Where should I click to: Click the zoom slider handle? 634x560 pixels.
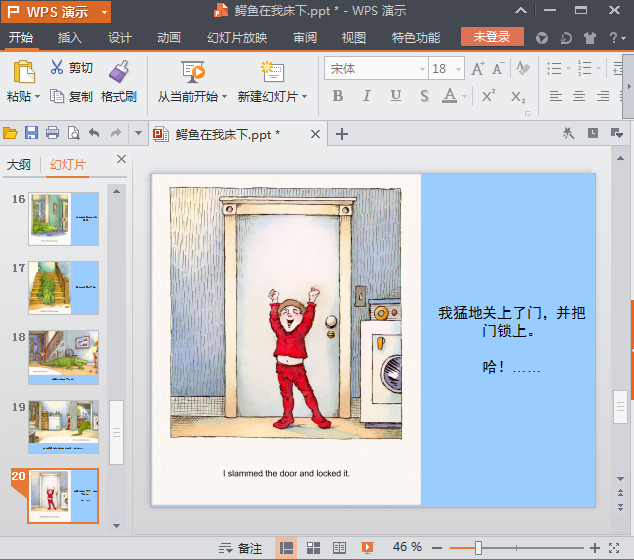(478, 548)
